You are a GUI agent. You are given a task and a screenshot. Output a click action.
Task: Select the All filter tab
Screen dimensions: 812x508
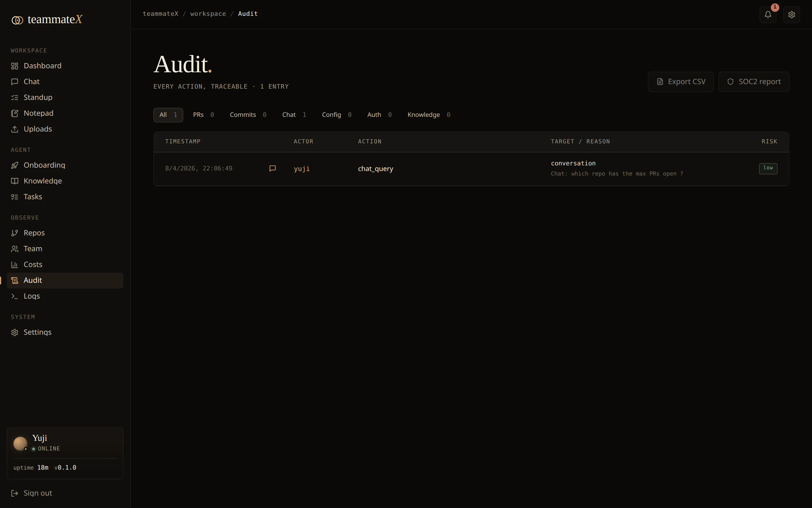pyautogui.click(x=168, y=115)
